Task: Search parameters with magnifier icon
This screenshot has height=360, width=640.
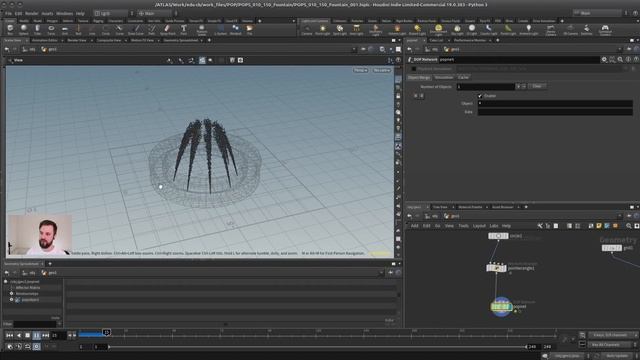Action: tap(620, 60)
